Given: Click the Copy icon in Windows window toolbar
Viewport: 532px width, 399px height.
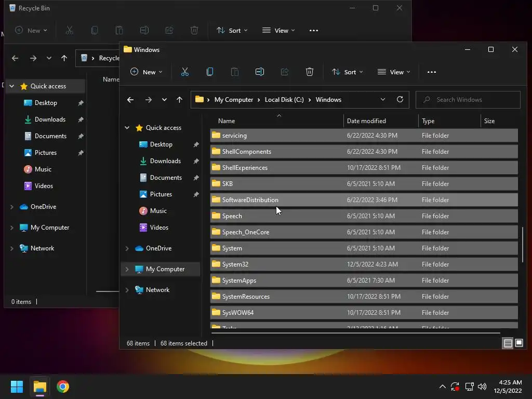Looking at the screenshot, I should (210, 72).
